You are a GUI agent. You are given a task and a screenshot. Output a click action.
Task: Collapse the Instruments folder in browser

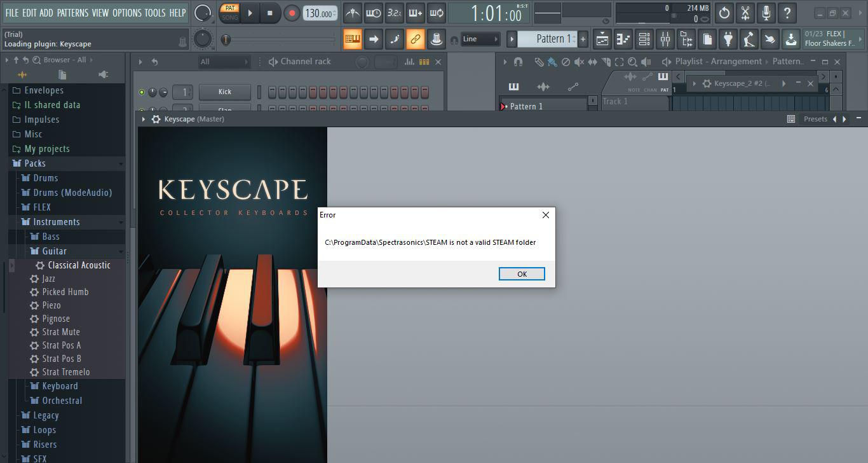(57, 222)
